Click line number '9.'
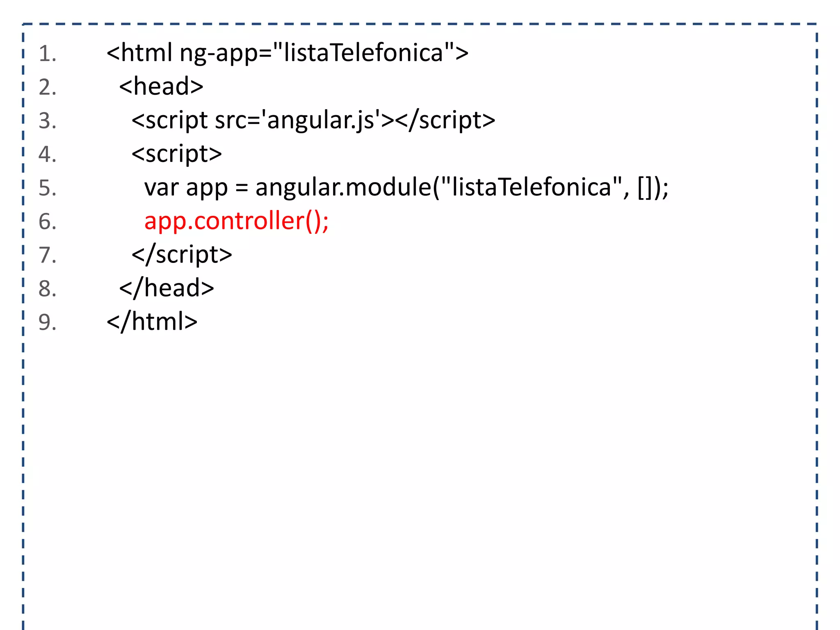 click(x=48, y=322)
